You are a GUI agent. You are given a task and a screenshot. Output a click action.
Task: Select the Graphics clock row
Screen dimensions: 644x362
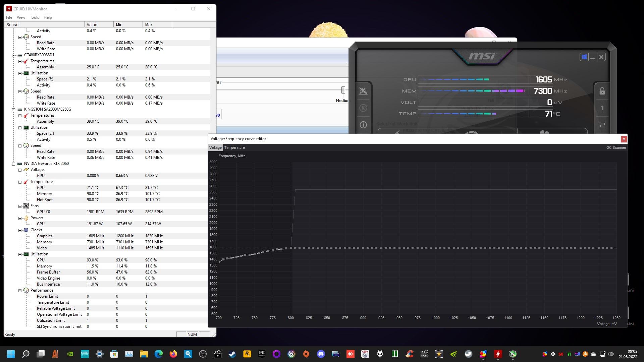[x=107, y=236]
